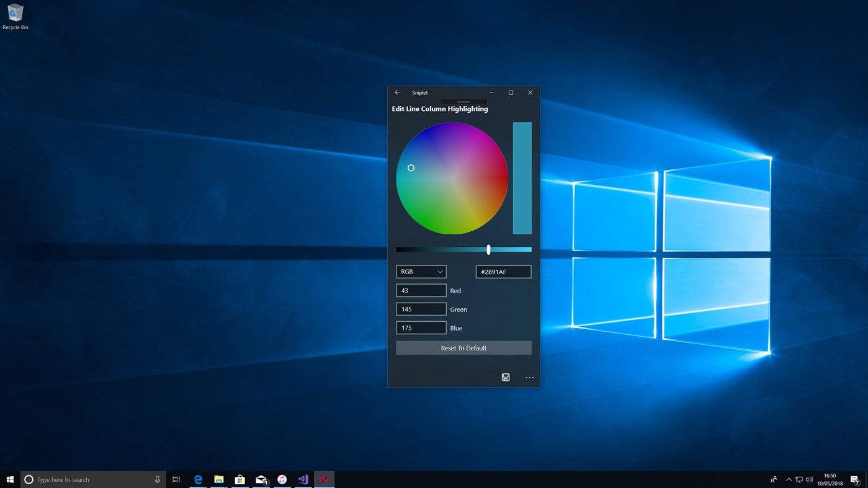Open File Explorer from the taskbar

pyautogui.click(x=219, y=479)
